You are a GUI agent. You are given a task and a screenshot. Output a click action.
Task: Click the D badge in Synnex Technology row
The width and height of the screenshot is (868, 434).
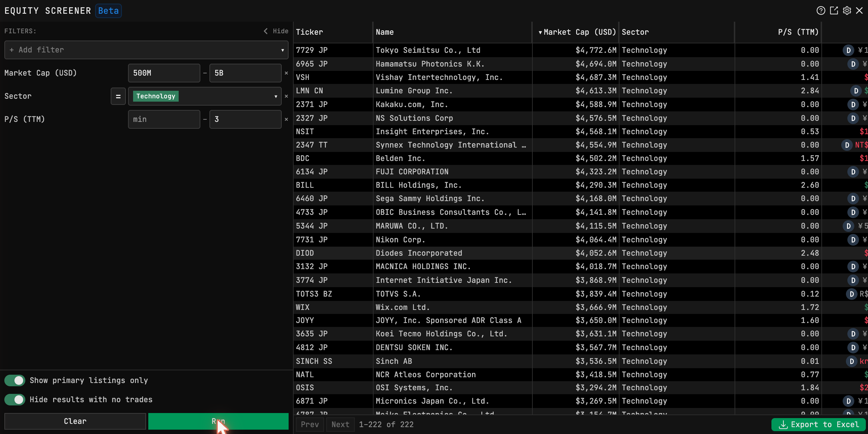click(x=847, y=145)
